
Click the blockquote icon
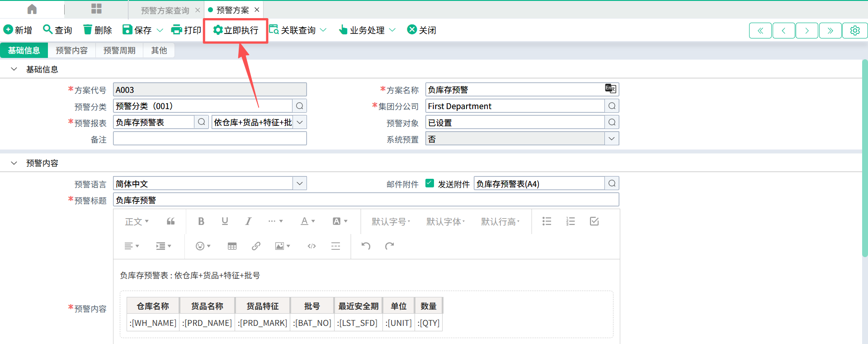point(170,221)
